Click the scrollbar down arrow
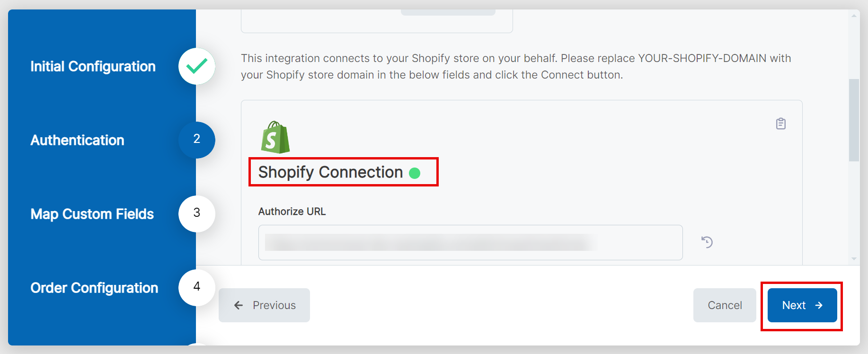The height and width of the screenshot is (354, 868). [854, 259]
